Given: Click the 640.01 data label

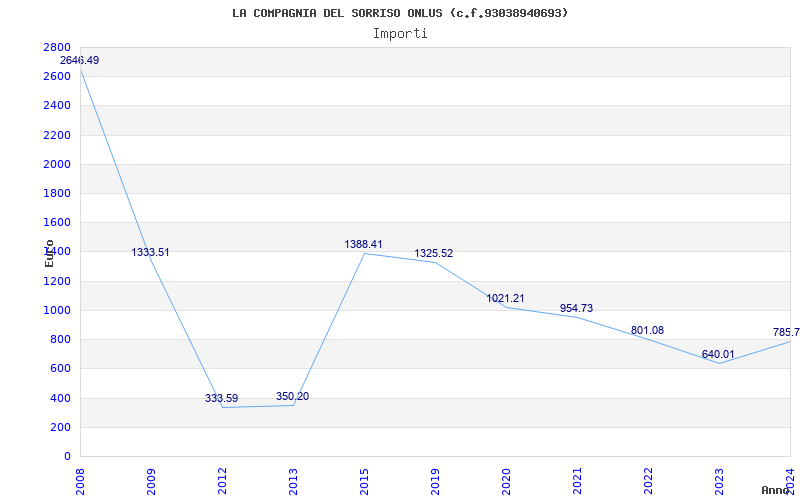Looking at the screenshot, I should 718,354.
